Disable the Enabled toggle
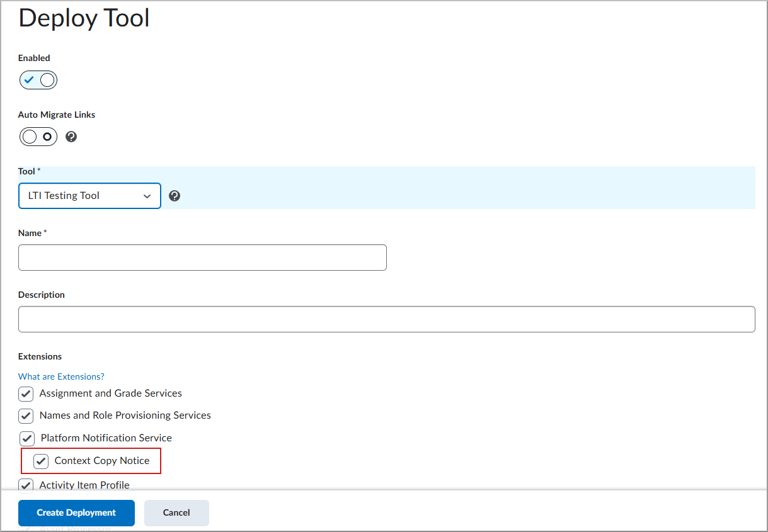Viewport: 768px width, 532px height. [x=38, y=80]
